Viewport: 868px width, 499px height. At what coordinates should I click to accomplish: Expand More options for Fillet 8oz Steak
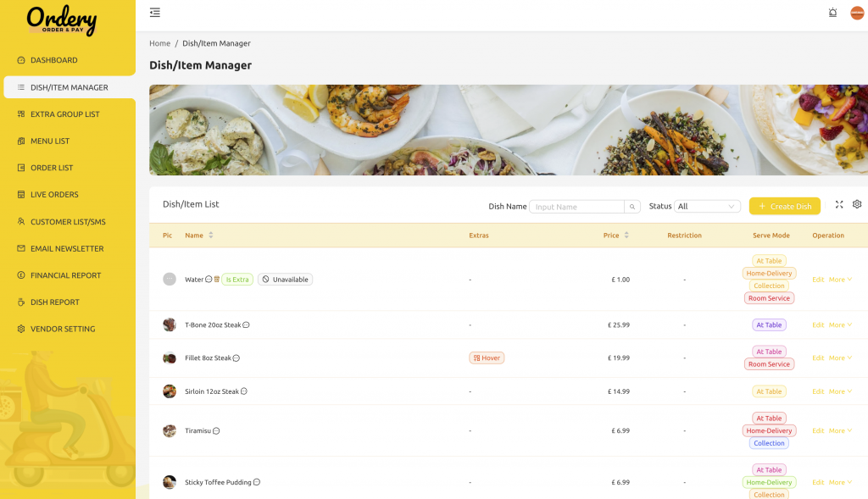click(840, 358)
